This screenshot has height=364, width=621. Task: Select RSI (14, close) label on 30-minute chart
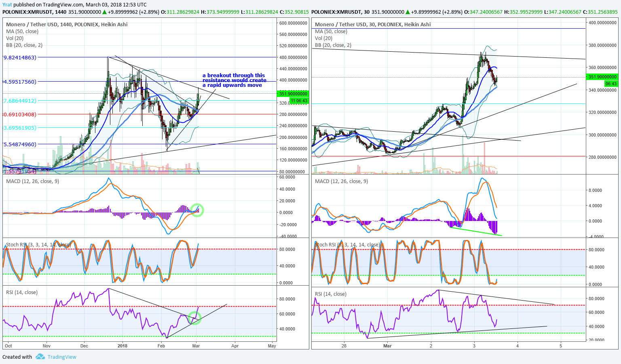point(330,294)
